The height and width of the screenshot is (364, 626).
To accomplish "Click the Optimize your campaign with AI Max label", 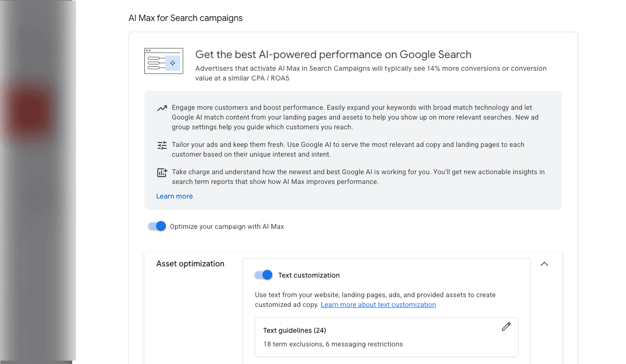I will (x=227, y=226).
